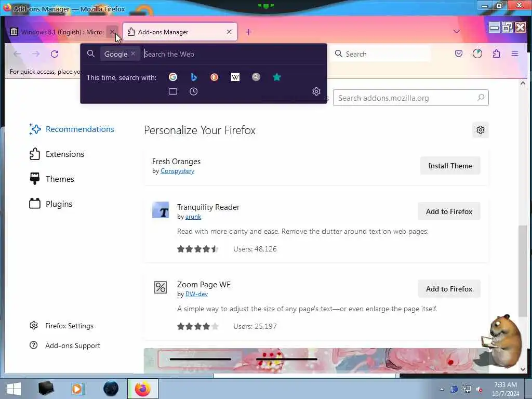Select the Add-ons Manager tab

(x=180, y=32)
